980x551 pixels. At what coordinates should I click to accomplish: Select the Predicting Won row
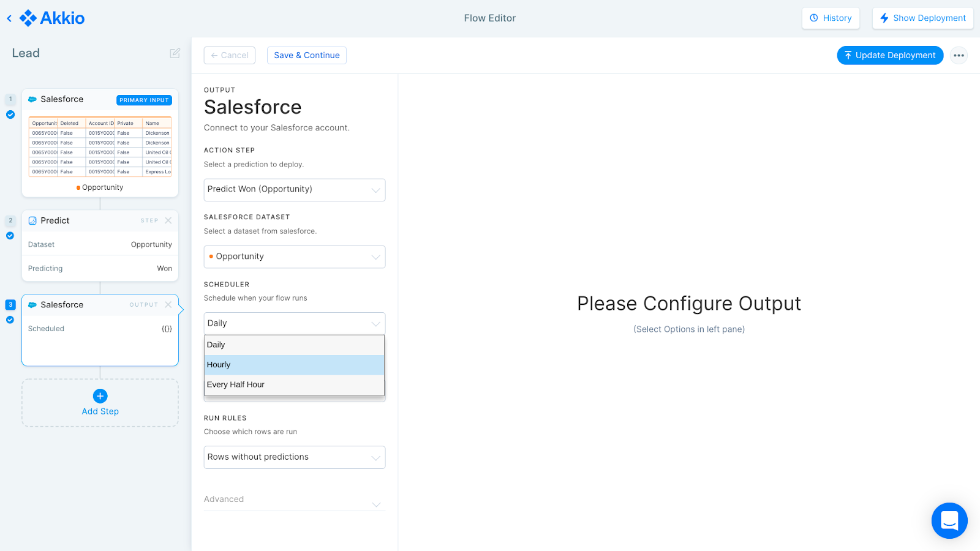(100, 268)
